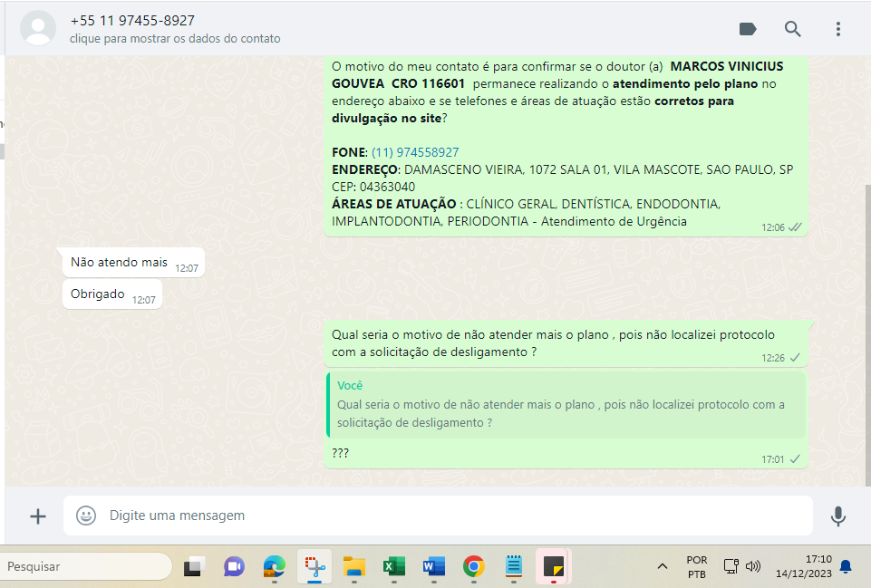Switch to Snipping Tool in taskbar
Viewport: 871px width, 588px height.
coord(315,566)
